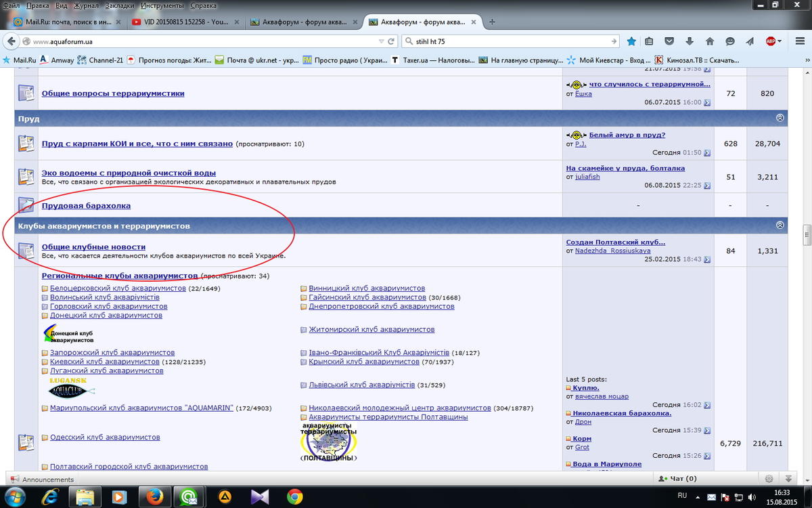Launch Google Chrome from the taskbar
812x508 pixels.
pyautogui.click(x=294, y=496)
